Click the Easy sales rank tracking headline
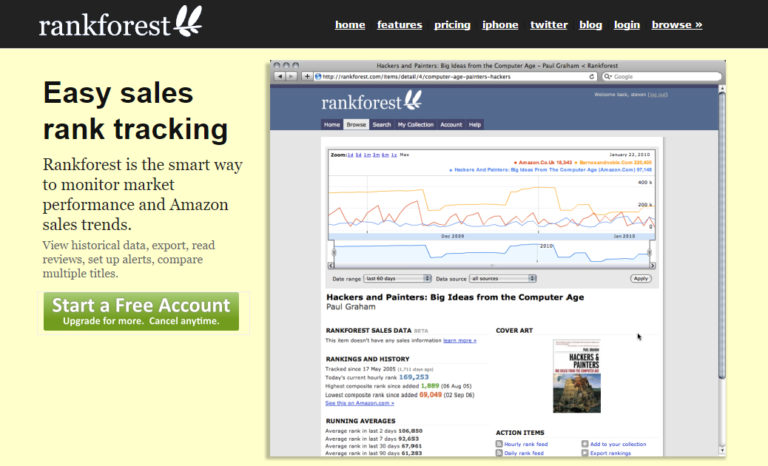Image resolution: width=768 pixels, height=466 pixels. point(136,111)
